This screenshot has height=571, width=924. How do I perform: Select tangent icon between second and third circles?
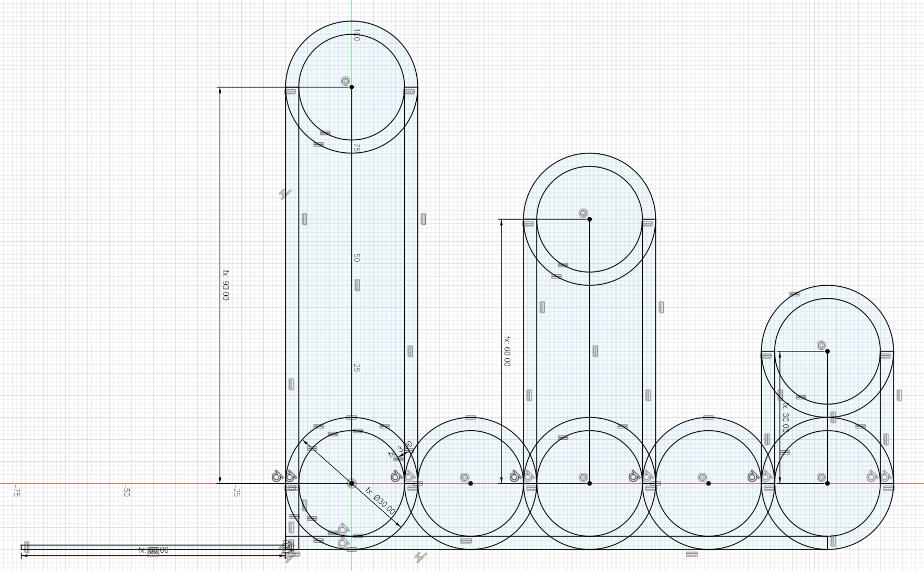tap(515, 477)
